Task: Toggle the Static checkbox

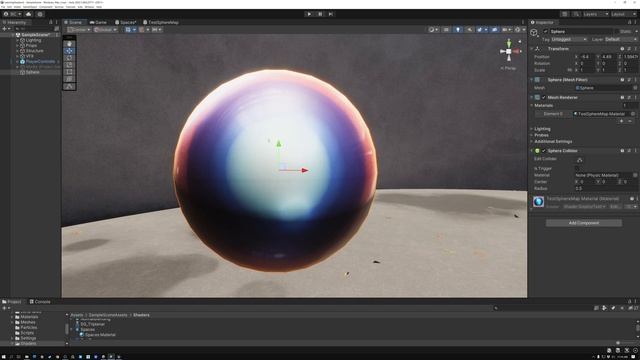Action: (617, 31)
